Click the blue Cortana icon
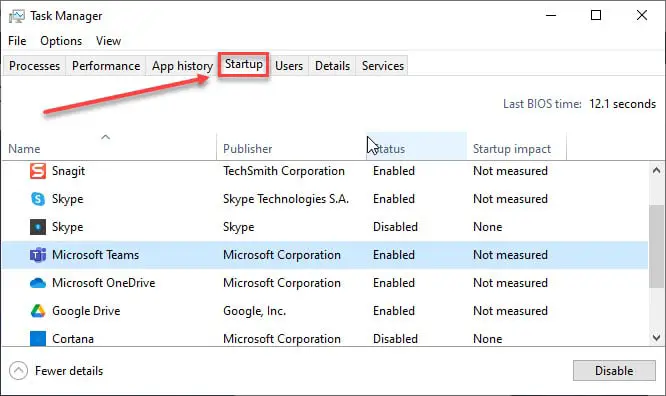This screenshot has height=396, width=666. click(x=38, y=339)
